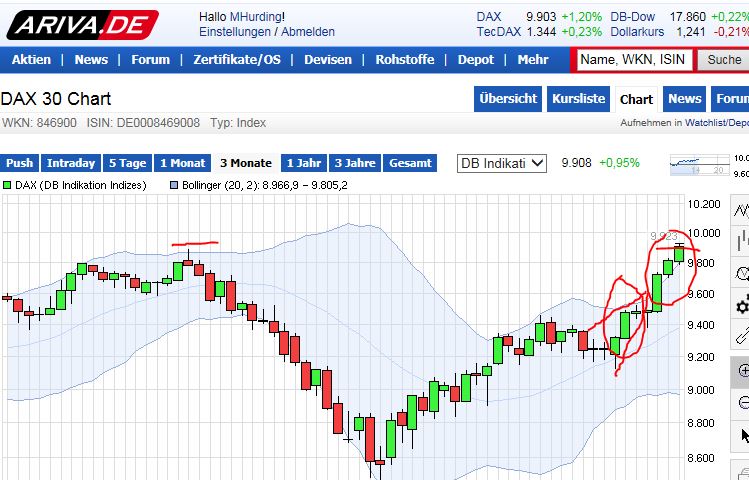
Task: Select the 1 Jahr timeframe
Action: [x=304, y=163]
